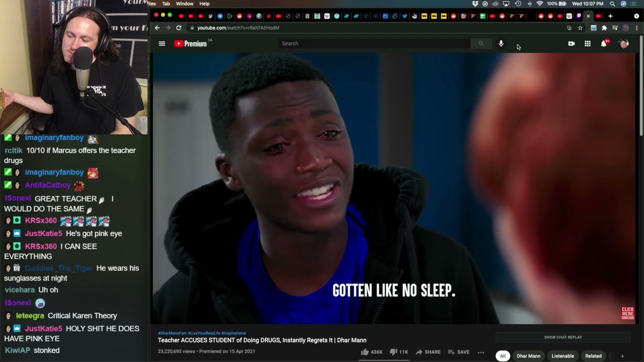The image size is (644, 362).
Task: Open the macOS Window menu
Action: (185, 4)
